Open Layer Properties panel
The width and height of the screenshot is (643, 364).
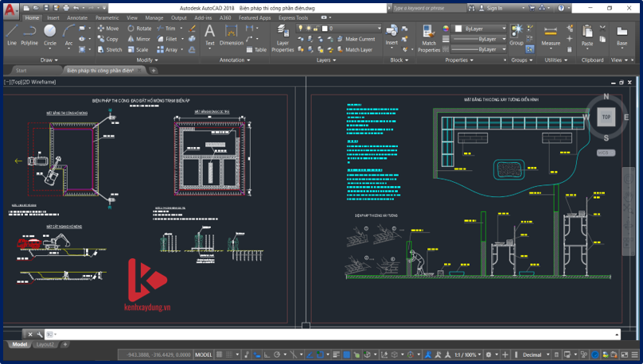coord(283,37)
